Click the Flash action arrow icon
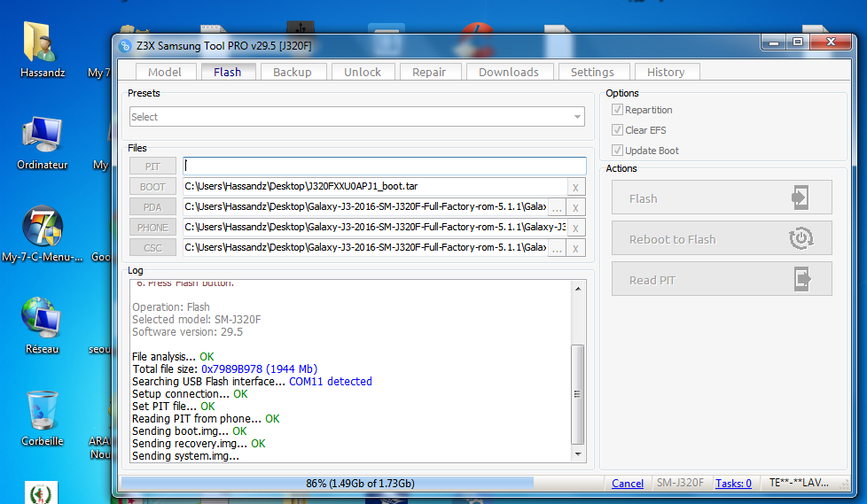 pos(801,198)
